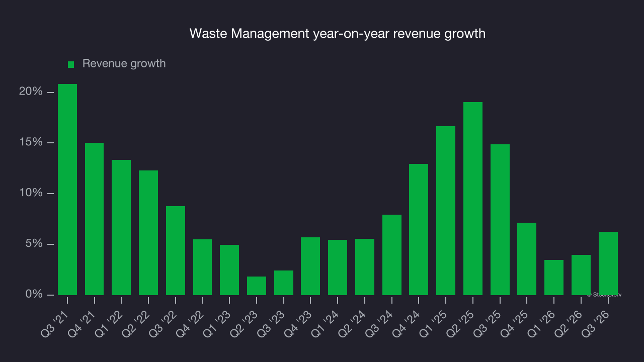Select the Q3 '24 growth bar

(x=392, y=255)
